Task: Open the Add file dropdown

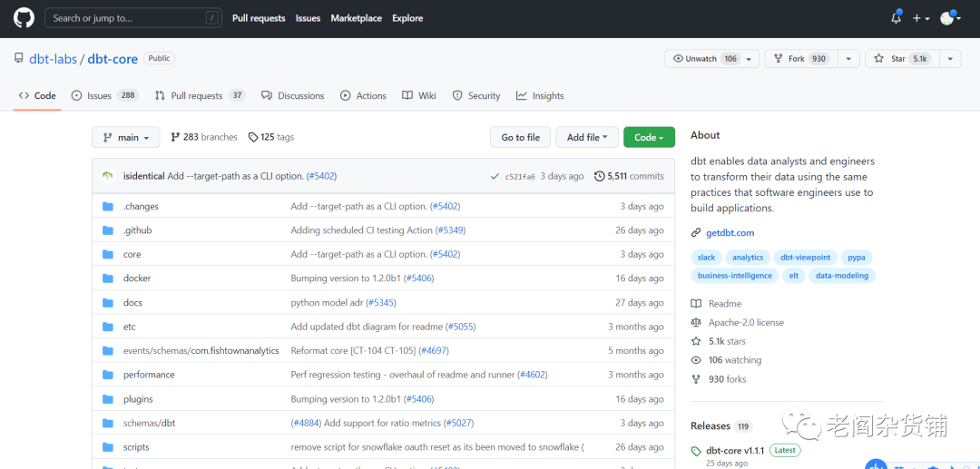Action: click(x=587, y=137)
